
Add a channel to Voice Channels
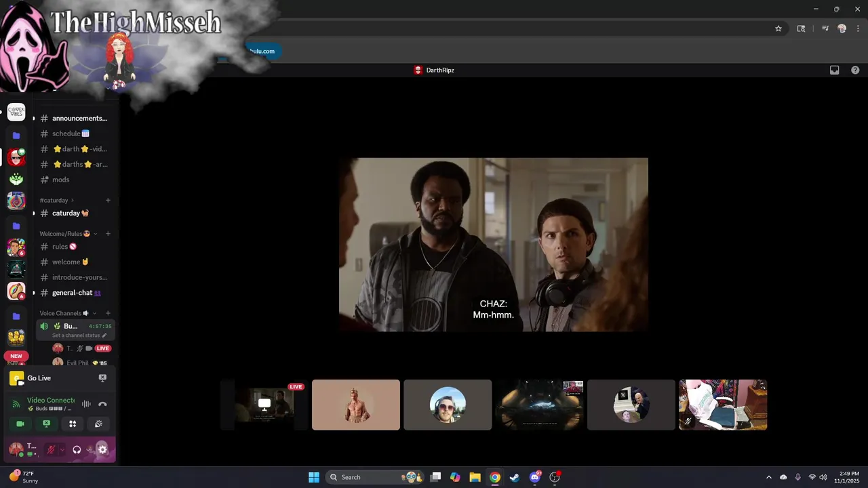[108, 313]
